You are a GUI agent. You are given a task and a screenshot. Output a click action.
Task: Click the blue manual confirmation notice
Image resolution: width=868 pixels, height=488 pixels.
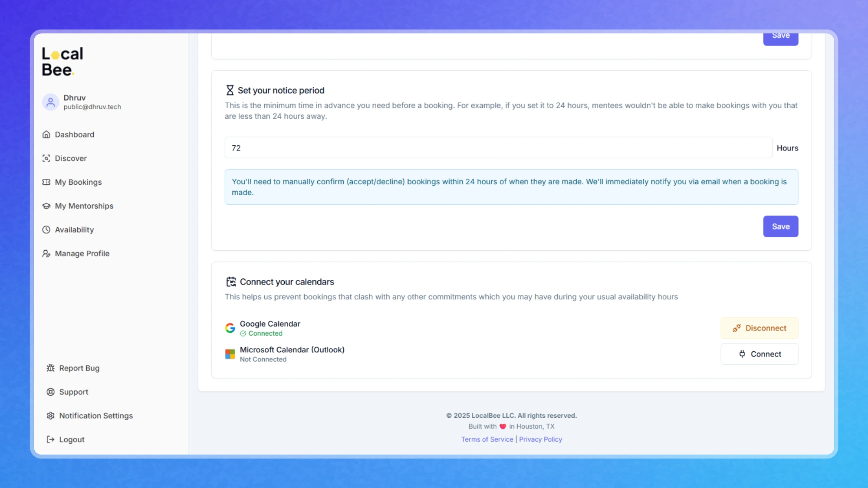[x=511, y=187]
